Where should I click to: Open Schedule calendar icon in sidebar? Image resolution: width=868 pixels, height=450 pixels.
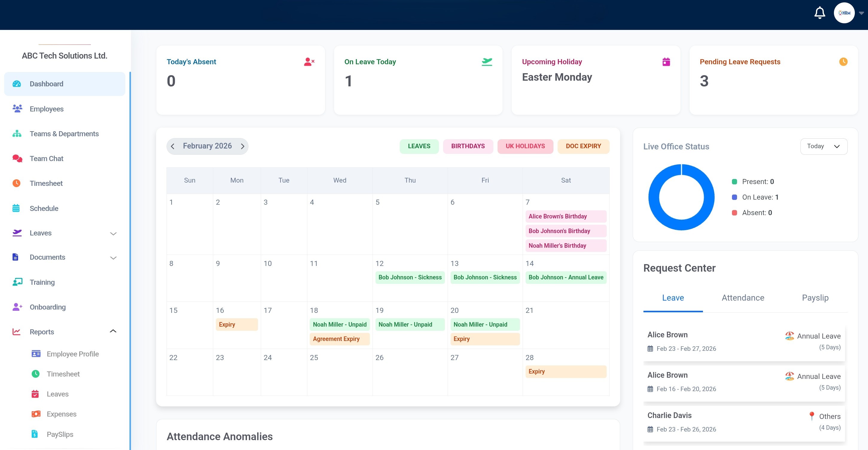pyautogui.click(x=16, y=208)
